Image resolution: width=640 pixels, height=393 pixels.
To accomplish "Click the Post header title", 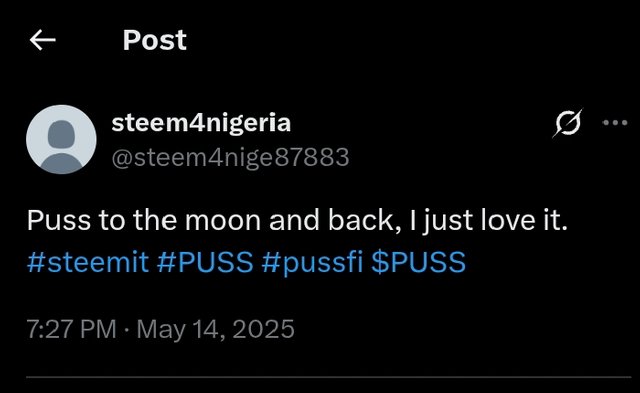I will pyautogui.click(x=155, y=40).
